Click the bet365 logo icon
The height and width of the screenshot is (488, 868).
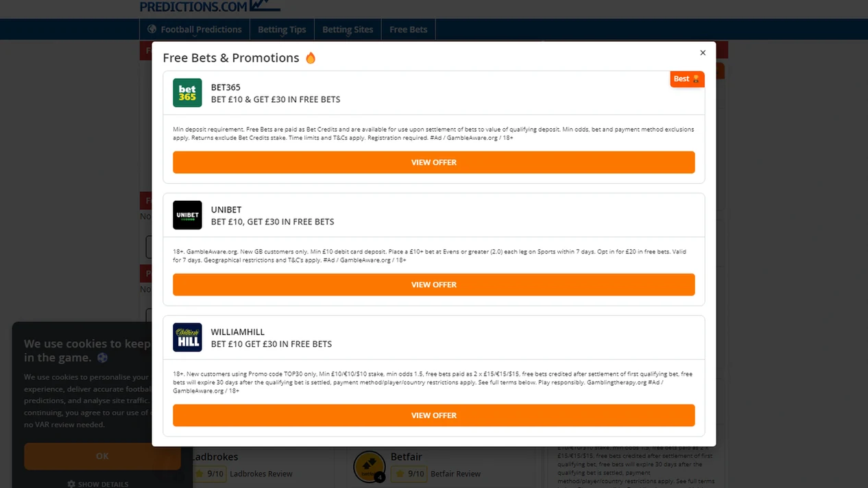point(187,93)
